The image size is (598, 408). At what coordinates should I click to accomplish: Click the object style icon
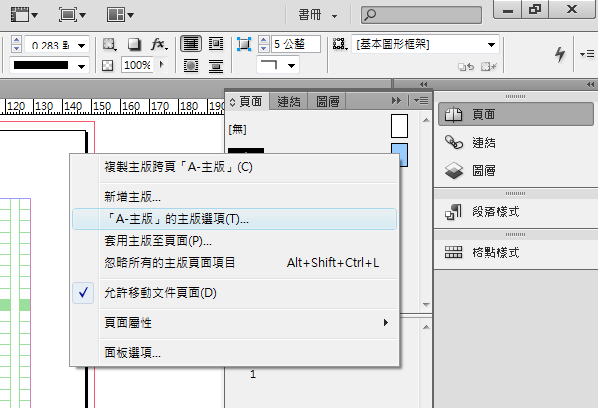coord(339,44)
